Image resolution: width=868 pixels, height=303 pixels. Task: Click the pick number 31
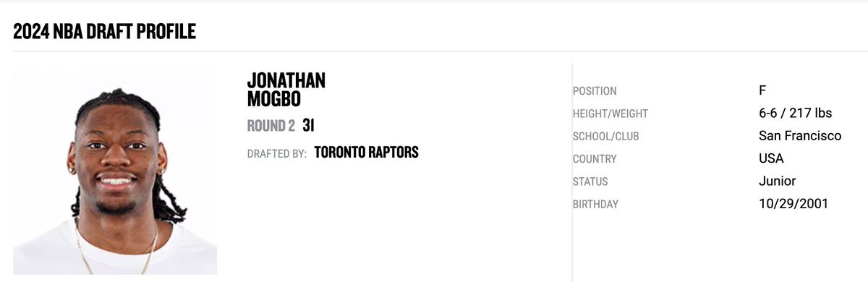(x=308, y=126)
